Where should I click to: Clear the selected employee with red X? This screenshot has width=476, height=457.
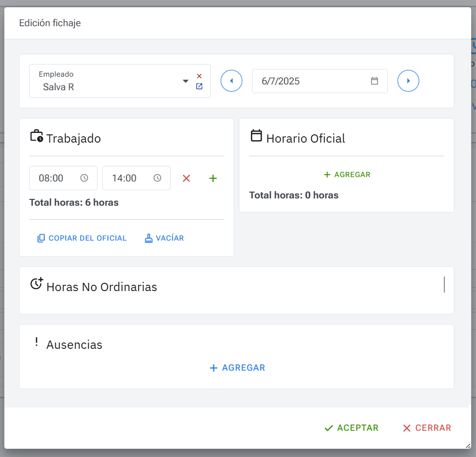coord(199,76)
